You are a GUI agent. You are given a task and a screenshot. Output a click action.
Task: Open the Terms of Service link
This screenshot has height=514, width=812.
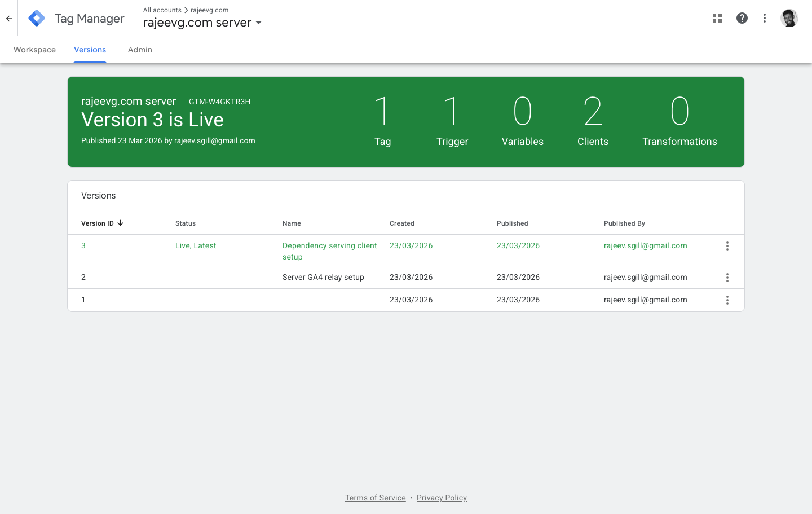[375, 498]
